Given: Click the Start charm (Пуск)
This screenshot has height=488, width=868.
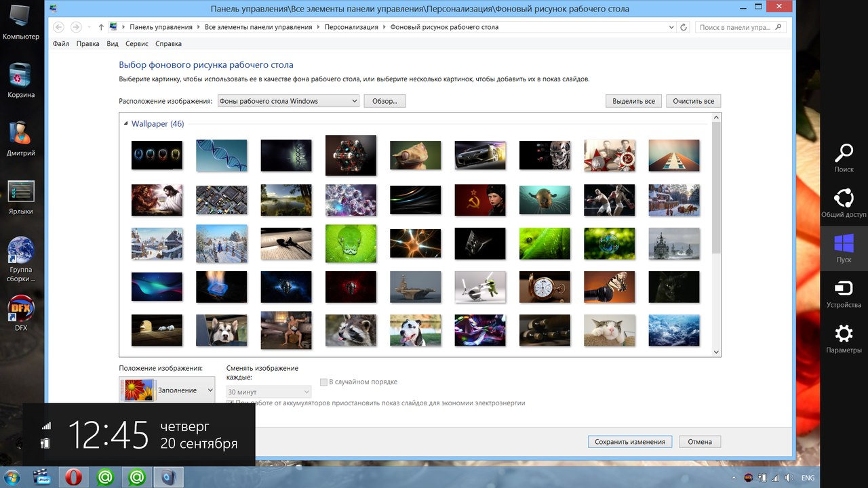Looking at the screenshot, I should (x=844, y=247).
